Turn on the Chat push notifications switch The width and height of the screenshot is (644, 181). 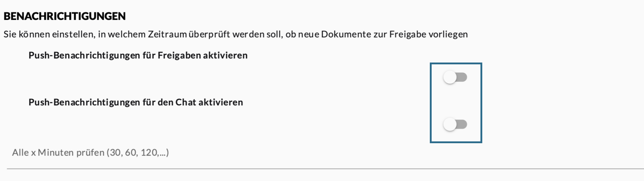click(455, 125)
